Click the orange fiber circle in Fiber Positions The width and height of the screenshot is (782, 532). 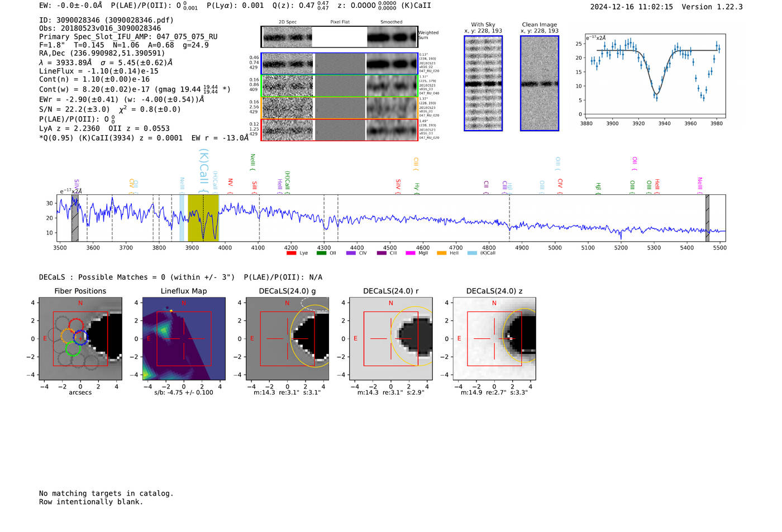[68, 336]
